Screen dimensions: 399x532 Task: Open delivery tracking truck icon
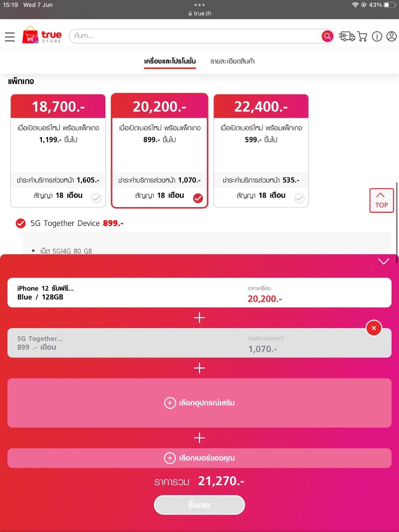coord(347,36)
